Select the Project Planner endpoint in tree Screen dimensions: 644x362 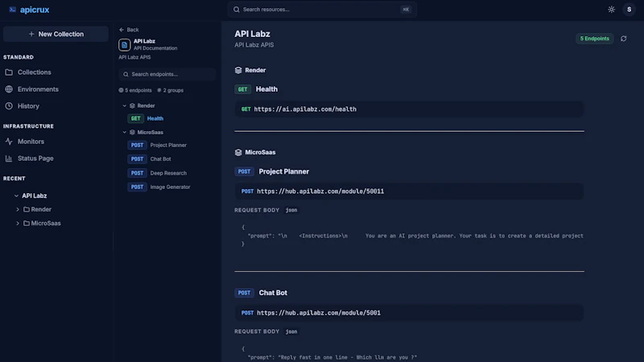tap(170, 145)
